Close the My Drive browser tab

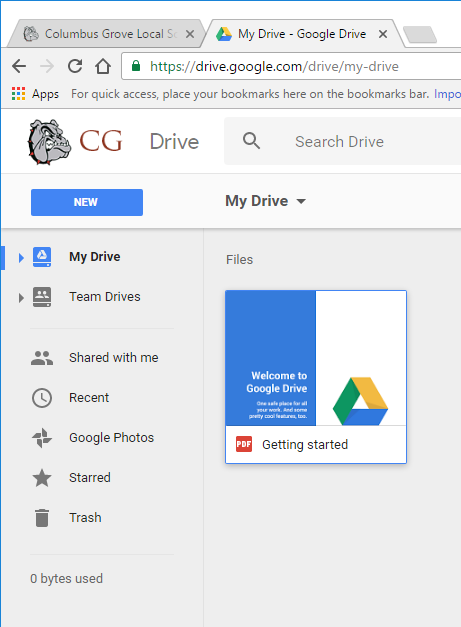(x=383, y=34)
